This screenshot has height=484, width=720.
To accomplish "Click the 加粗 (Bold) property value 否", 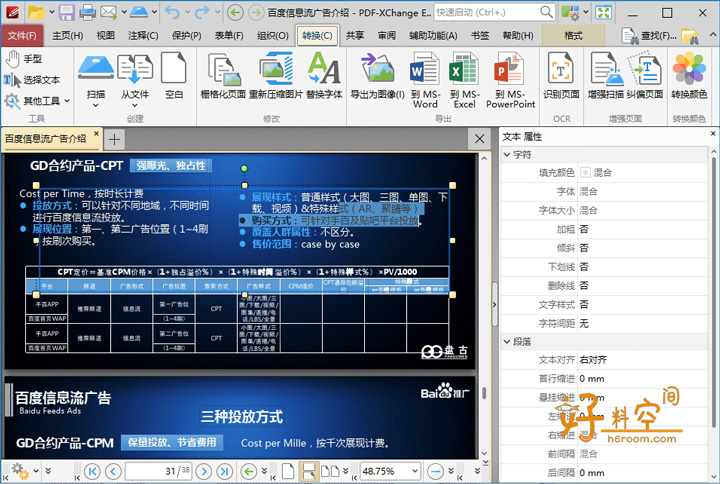I will pos(584,229).
